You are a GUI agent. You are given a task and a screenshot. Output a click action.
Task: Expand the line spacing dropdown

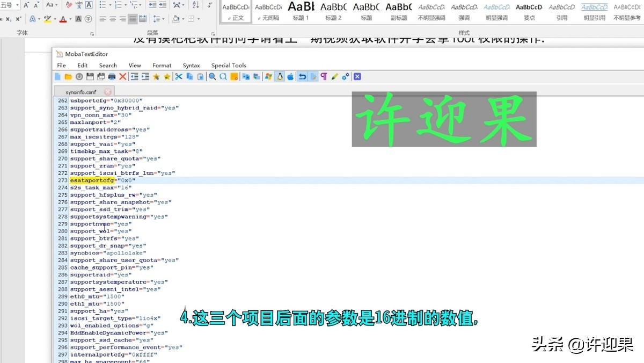163,19
